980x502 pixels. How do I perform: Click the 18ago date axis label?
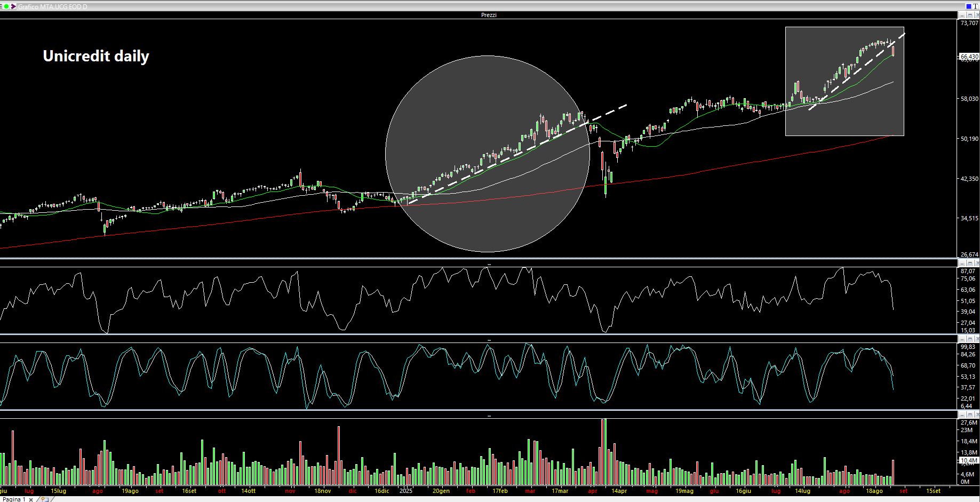click(874, 491)
